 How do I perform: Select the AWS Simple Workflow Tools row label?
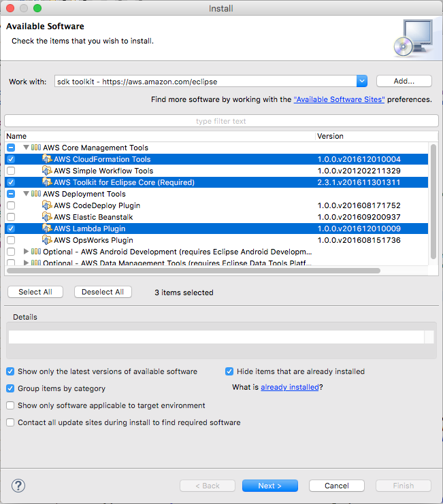click(x=103, y=171)
